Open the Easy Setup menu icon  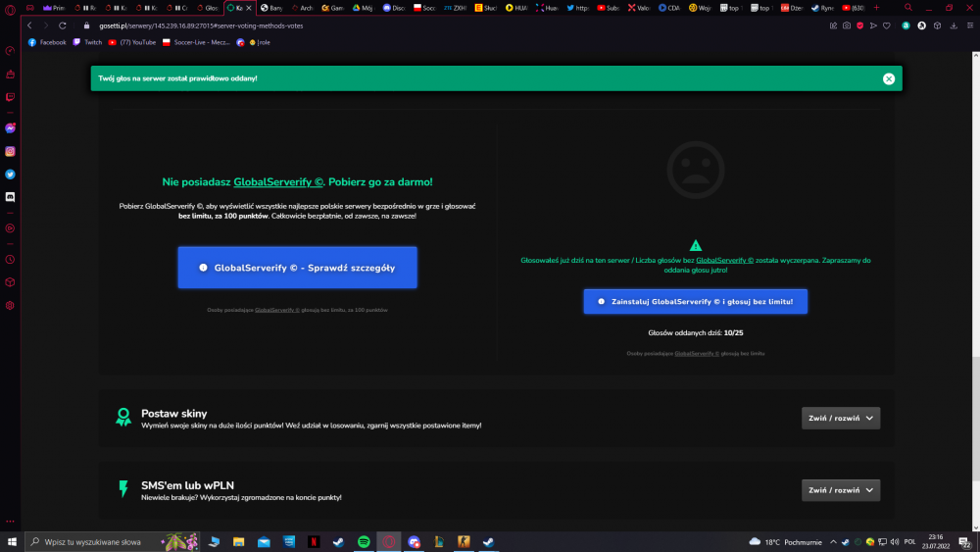(x=970, y=25)
